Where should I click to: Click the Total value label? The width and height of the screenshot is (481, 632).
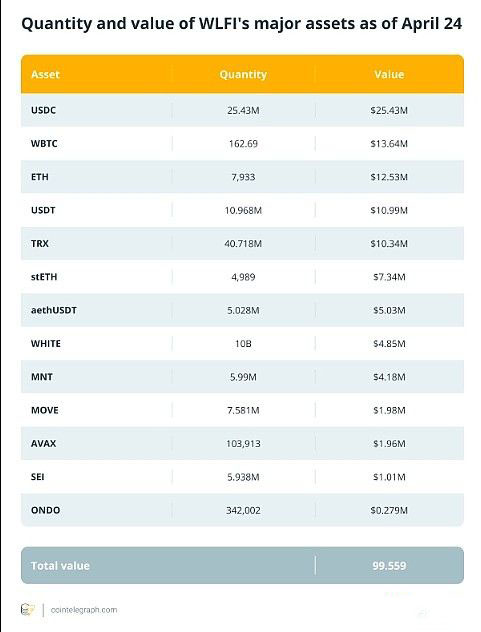point(60,566)
